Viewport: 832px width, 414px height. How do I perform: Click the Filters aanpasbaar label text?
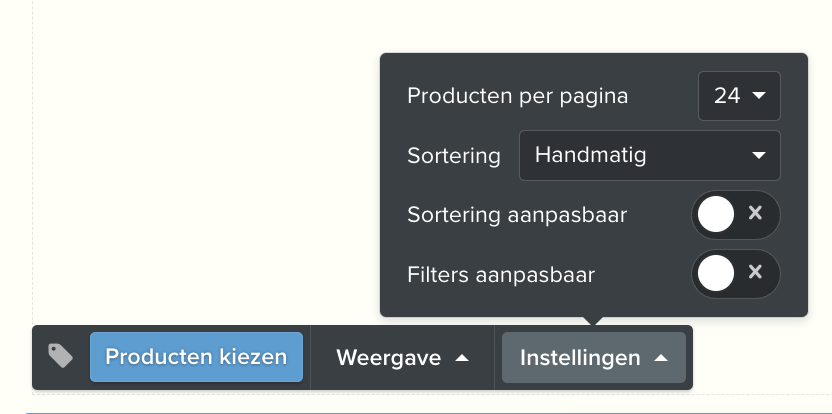click(501, 274)
